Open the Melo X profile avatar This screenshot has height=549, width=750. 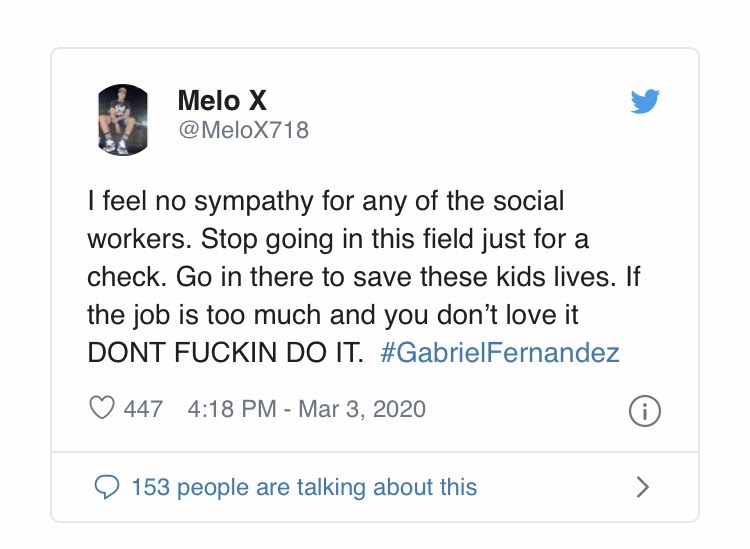pyautogui.click(x=124, y=119)
